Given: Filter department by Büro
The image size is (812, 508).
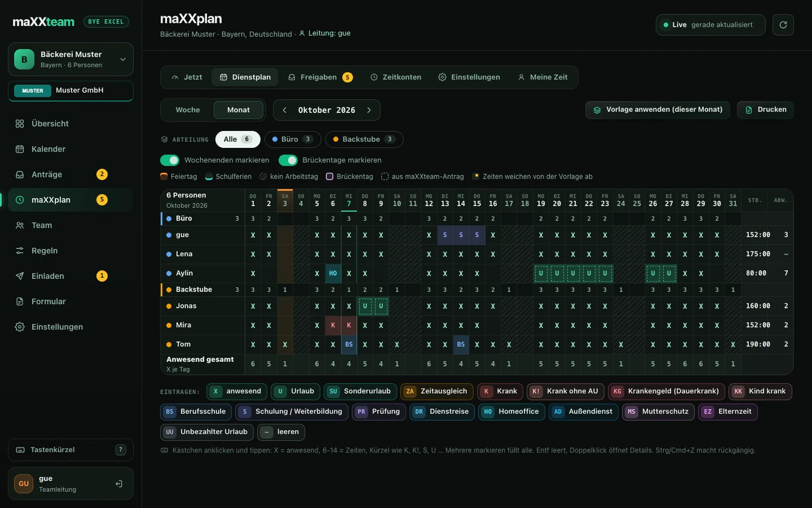Looking at the screenshot, I should (x=293, y=139).
